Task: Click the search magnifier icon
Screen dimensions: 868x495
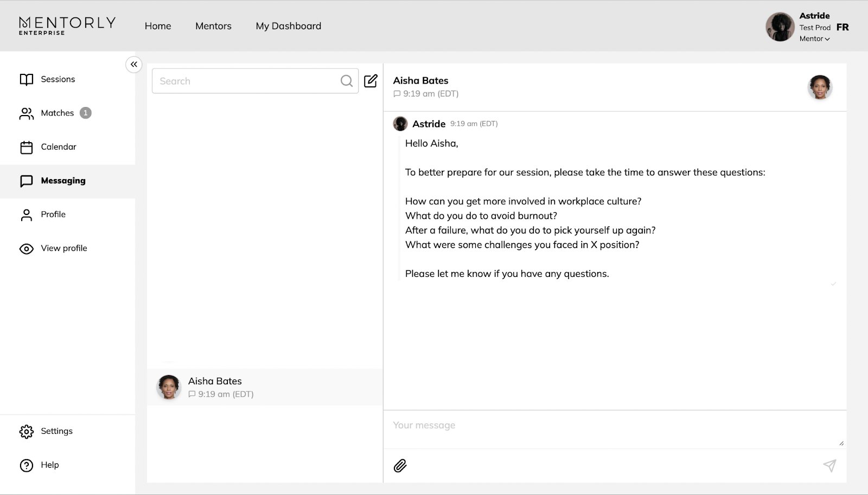Action: pos(346,81)
